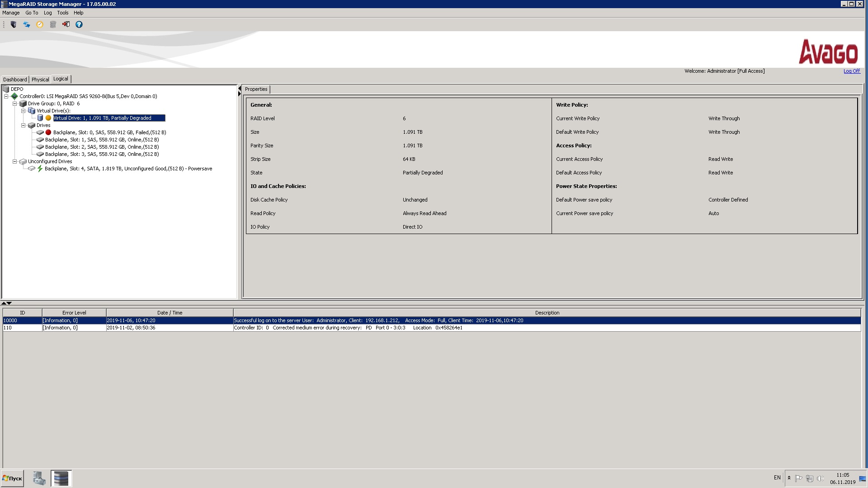Open the Tools menu
The image size is (868, 488).
[x=63, y=13]
